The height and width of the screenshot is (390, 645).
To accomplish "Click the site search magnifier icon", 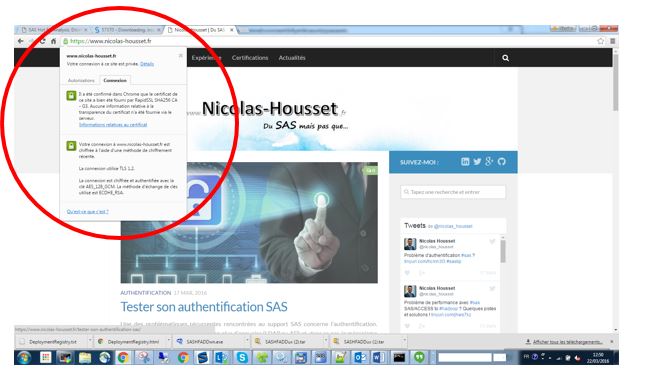I will click(x=505, y=58).
